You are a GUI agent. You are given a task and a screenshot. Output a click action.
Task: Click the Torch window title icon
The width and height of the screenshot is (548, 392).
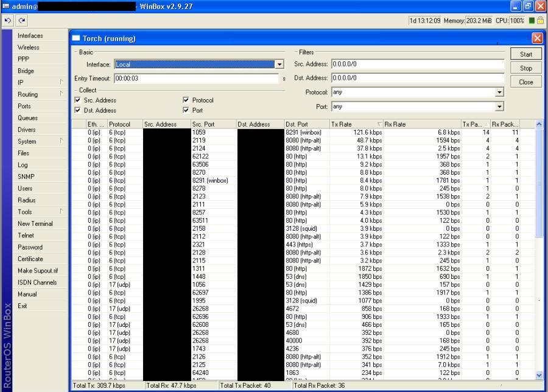click(x=76, y=38)
